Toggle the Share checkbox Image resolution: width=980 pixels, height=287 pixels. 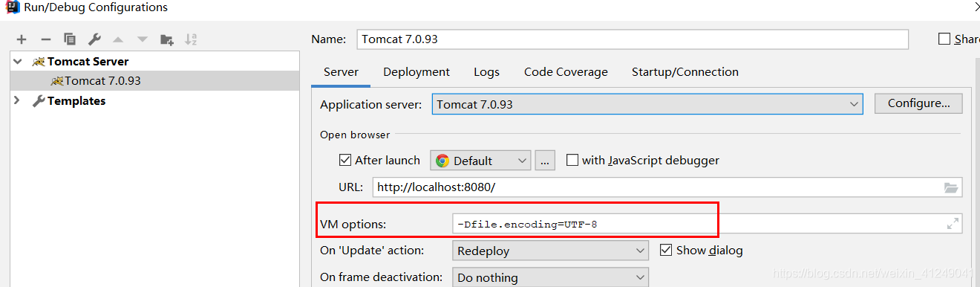coord(944,39)
